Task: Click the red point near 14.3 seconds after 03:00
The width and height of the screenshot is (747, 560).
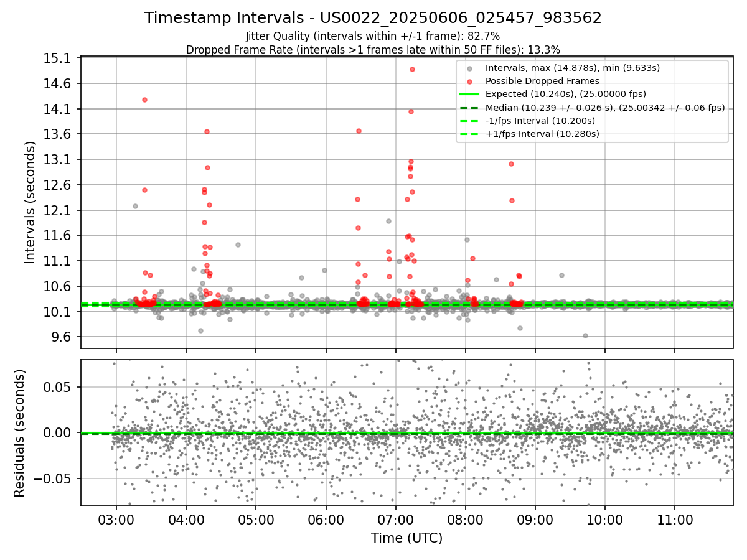Action: click(144, 100)
